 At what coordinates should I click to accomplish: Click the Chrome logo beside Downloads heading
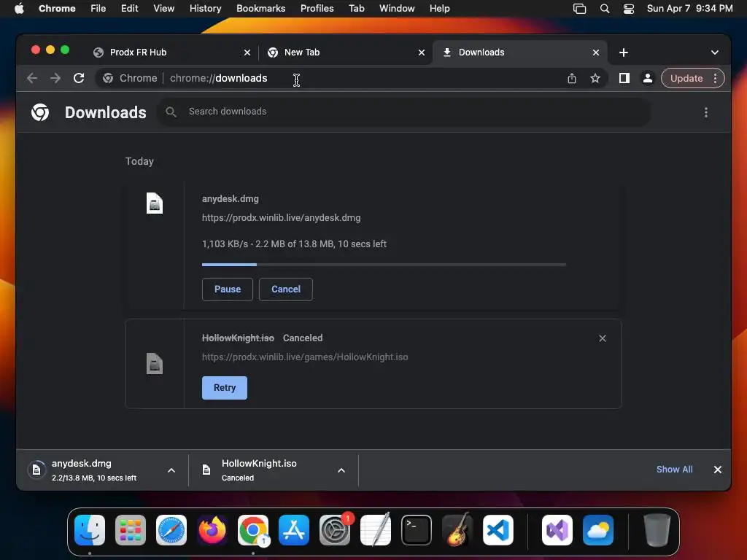40,112
